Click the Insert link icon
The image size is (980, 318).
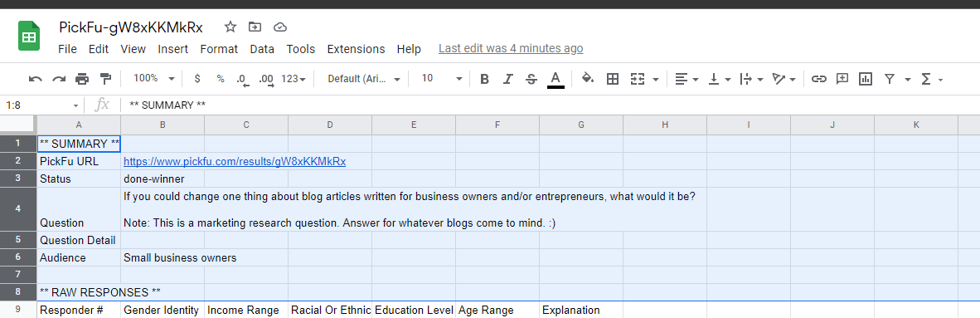(x=819, y=79)
